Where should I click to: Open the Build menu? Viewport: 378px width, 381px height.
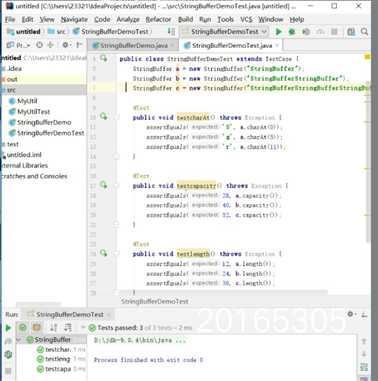pyautogui.click(x=186, y=19)
